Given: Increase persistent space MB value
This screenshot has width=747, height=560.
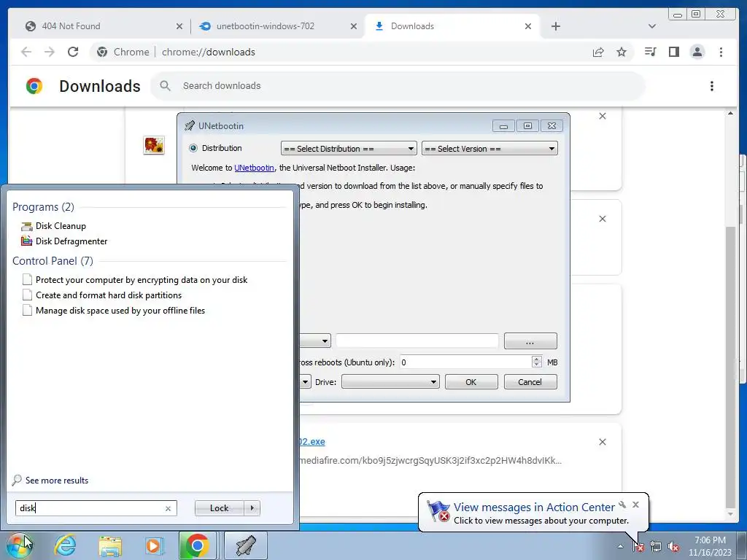Looking at the screenshot, I should click(x=537, y=359).
